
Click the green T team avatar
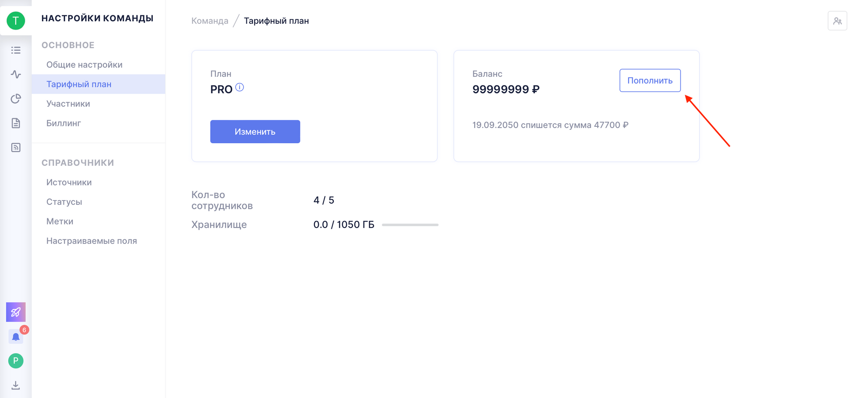pos(16,20)
